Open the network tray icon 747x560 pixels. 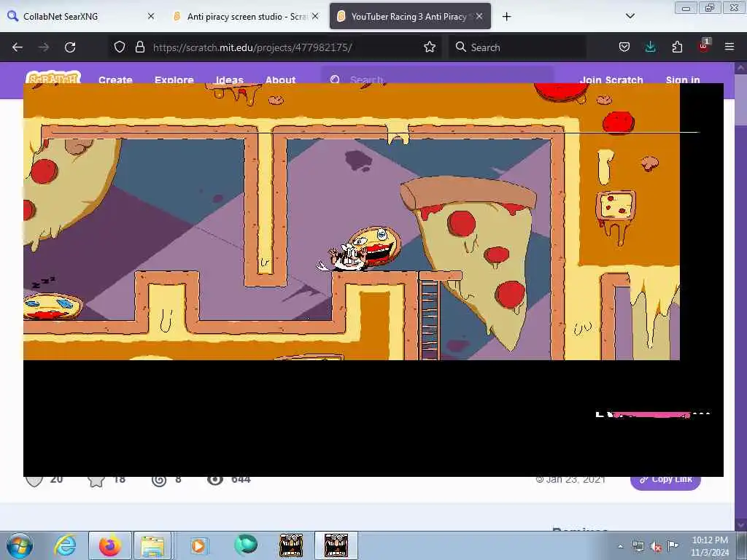[x=638, y=547]
